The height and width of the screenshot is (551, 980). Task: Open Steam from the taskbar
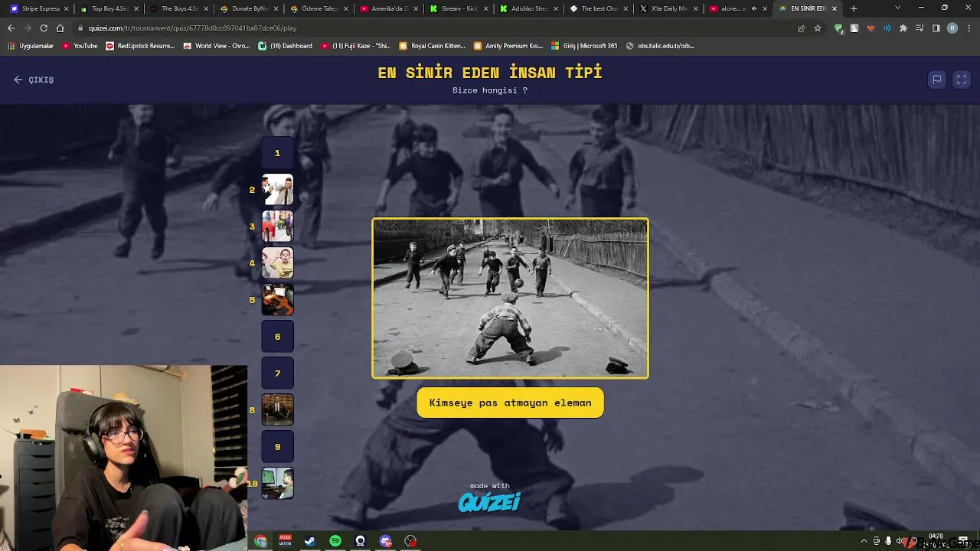pos(310,541)
